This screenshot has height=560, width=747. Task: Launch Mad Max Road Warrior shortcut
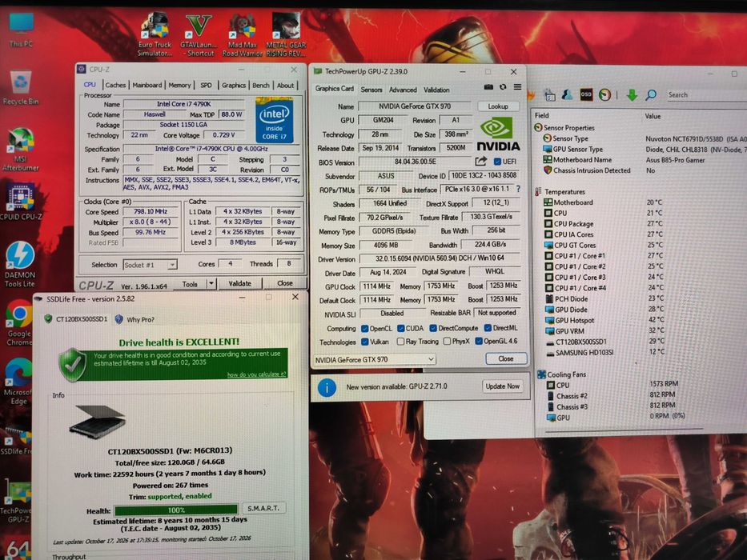(x=242, y=34)
